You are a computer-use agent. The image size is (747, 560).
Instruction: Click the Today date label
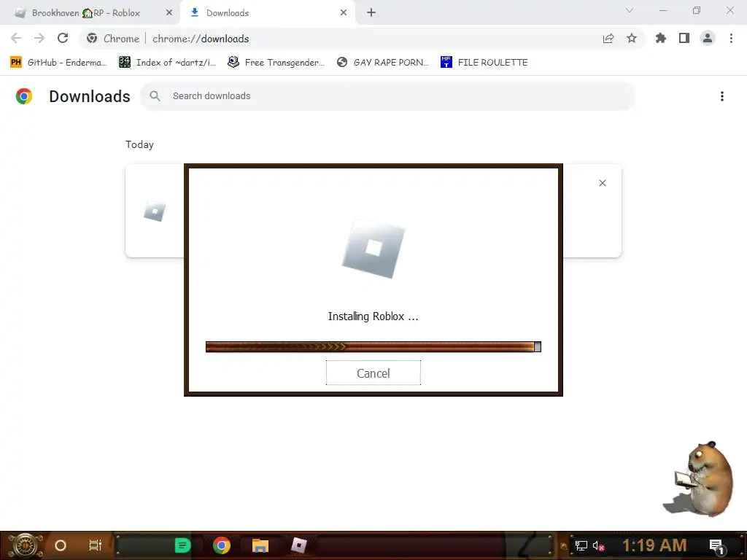139,144
